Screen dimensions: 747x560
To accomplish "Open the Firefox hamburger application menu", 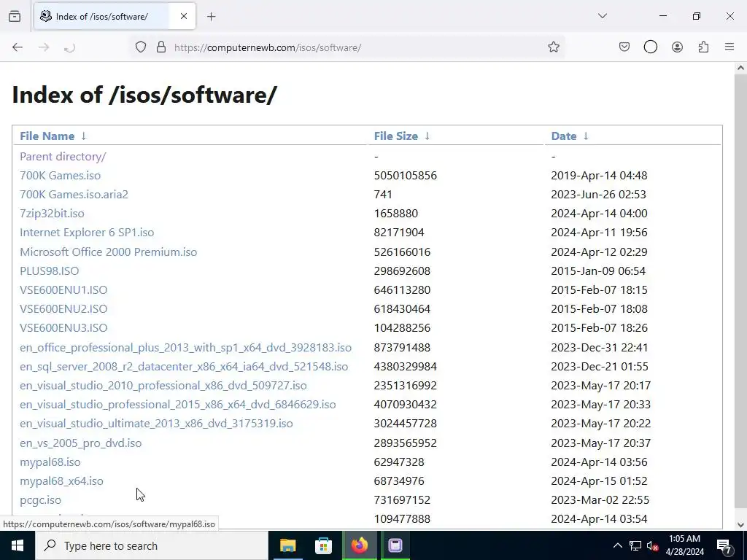I will point(729,47).
